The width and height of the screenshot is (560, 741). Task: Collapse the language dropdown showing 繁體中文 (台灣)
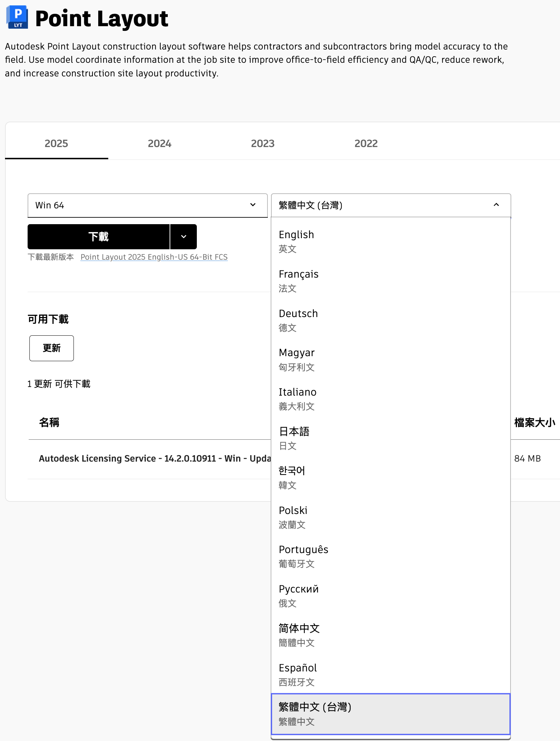[x=391, y=205]
